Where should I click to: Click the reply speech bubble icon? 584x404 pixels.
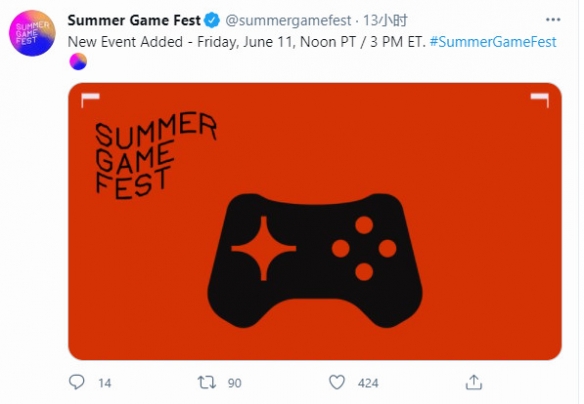[77, 382]
